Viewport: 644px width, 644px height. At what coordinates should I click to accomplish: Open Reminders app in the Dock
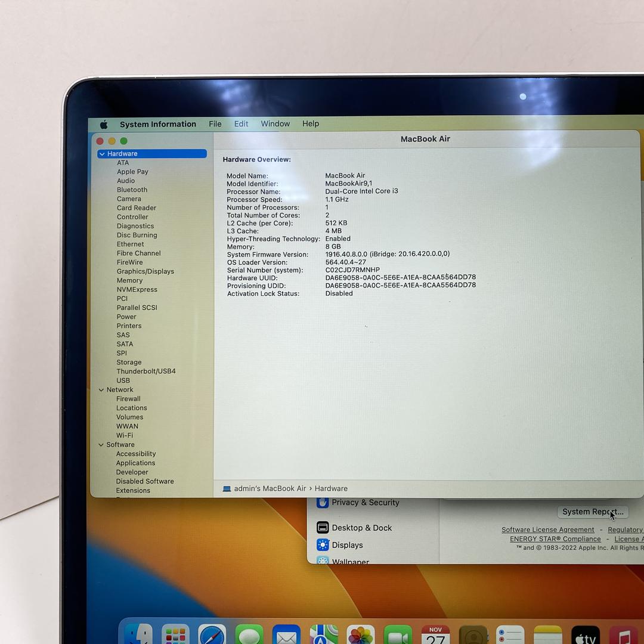coord(510,634)
